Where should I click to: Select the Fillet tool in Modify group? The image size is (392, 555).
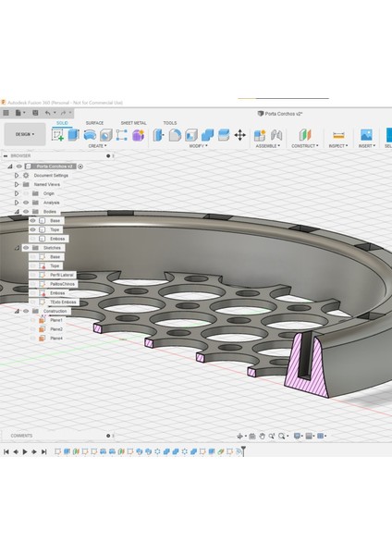click(175, 135)
